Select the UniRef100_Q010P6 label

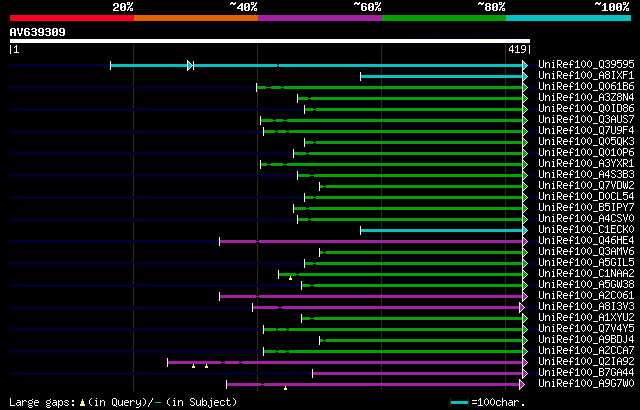click(586, 153)
